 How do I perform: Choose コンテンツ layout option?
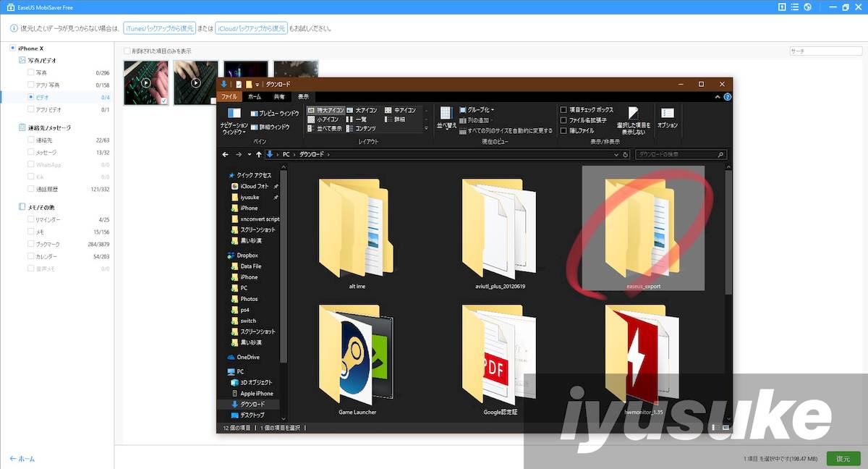click(361, 128)
